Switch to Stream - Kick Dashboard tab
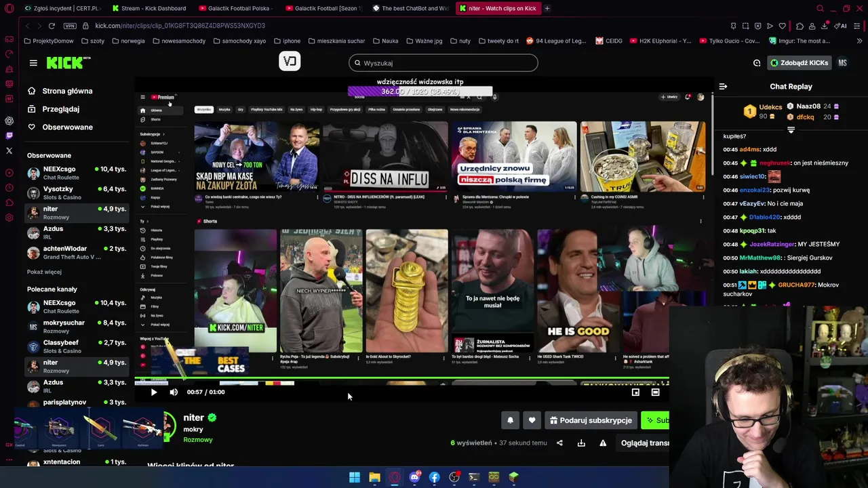This screenshot has width=868, height=488. pos(149,8)
